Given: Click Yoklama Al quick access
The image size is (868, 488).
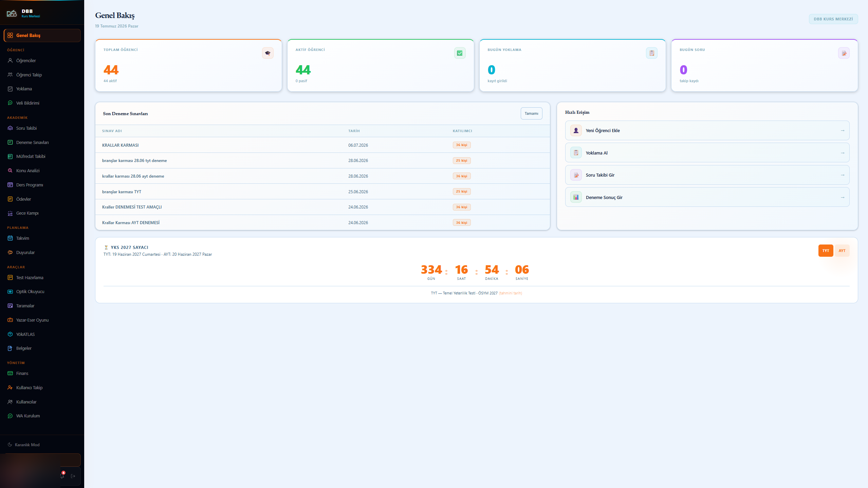Looking at the screenshot, I should 707,153.
